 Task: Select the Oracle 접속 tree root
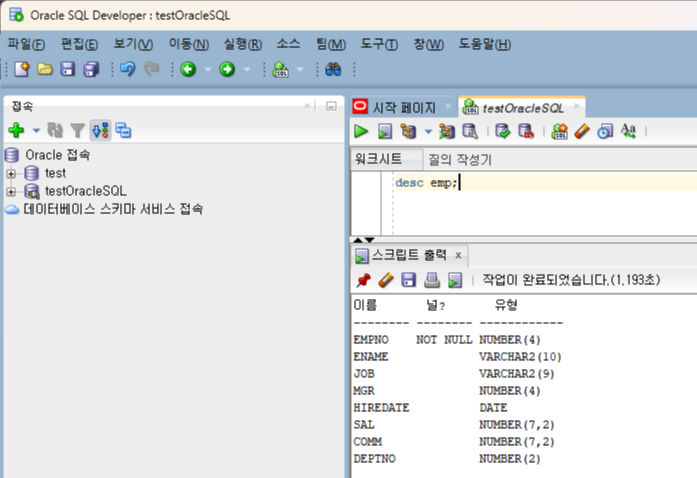57,155
